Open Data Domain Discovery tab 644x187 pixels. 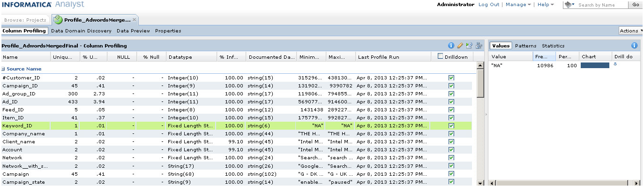point(81,31)
